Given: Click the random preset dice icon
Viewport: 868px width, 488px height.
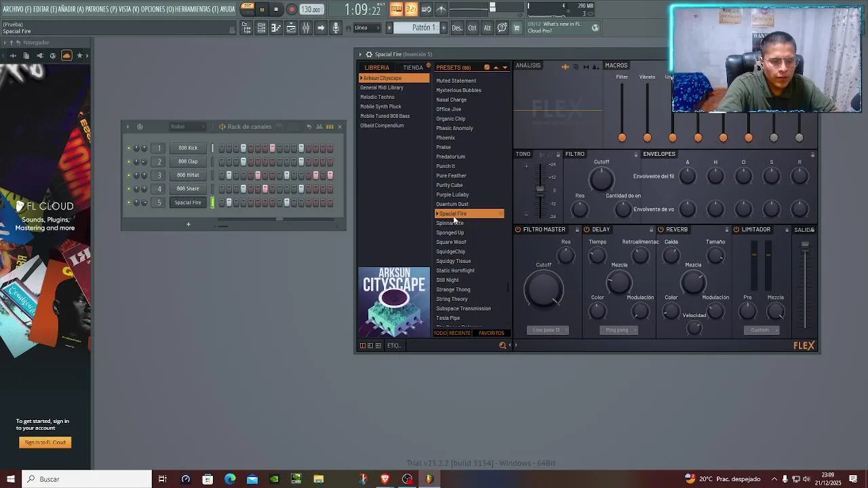Looking at the screenshot, I should [x=486, y=67].
